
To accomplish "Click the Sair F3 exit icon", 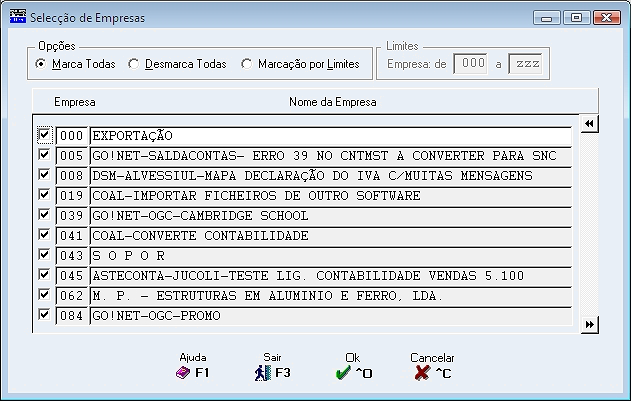I will tap(263, 373).
